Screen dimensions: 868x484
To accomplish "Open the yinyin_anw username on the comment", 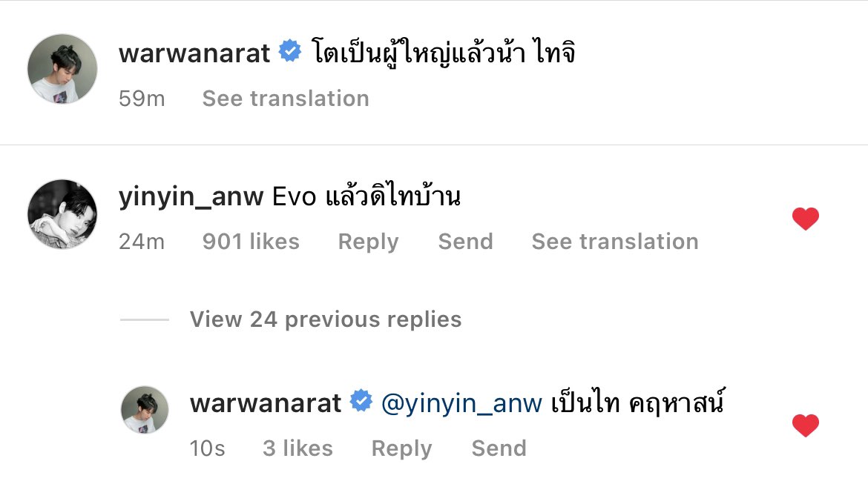I will [191, 197].
